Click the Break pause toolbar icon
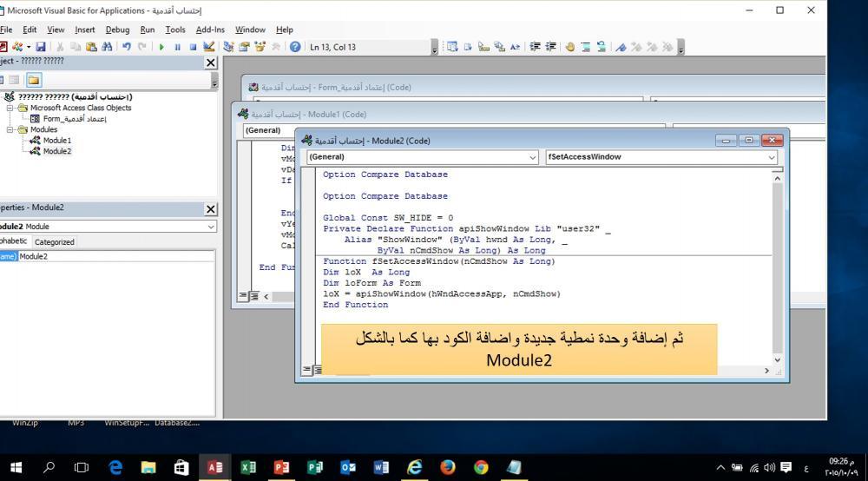 click(x=178, y=47)
